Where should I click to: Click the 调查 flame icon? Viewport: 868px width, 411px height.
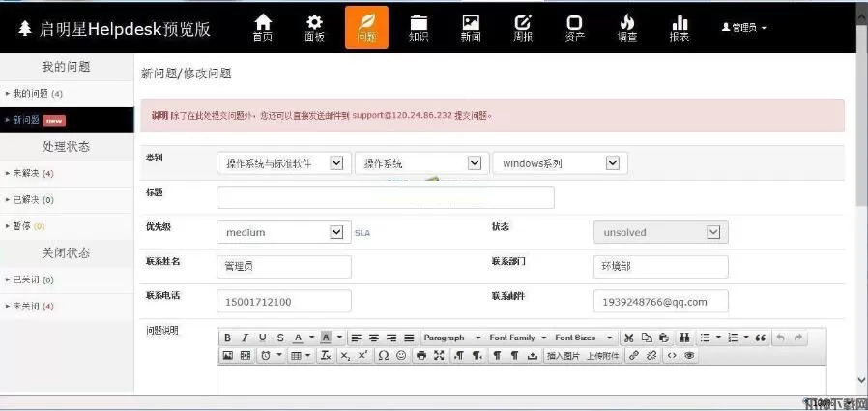click(x=626, y=27)
